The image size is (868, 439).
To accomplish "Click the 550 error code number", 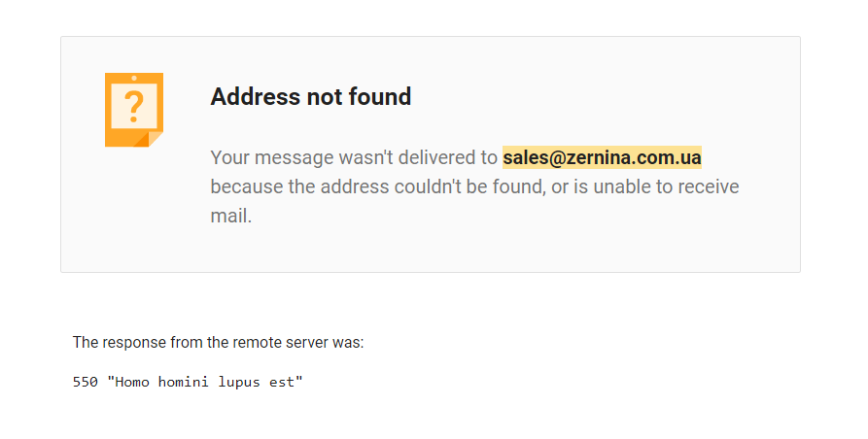I will click(x=86, y=383).
